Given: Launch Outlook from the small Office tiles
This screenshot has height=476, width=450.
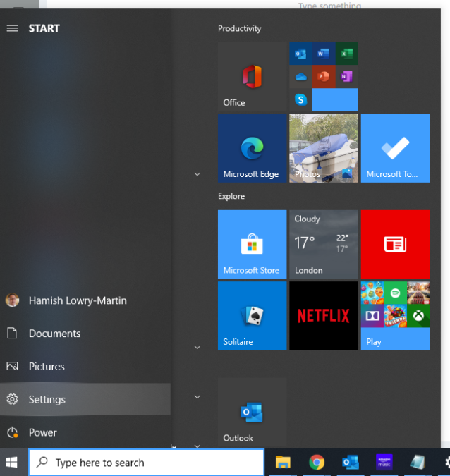Looking at the screenshot, I should (300, 54).
